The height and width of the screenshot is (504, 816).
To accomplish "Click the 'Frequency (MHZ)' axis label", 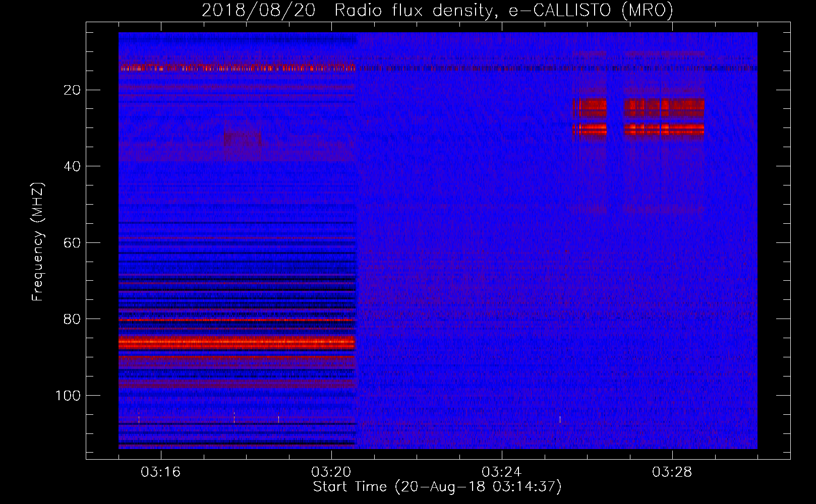I will click(38, 242).
